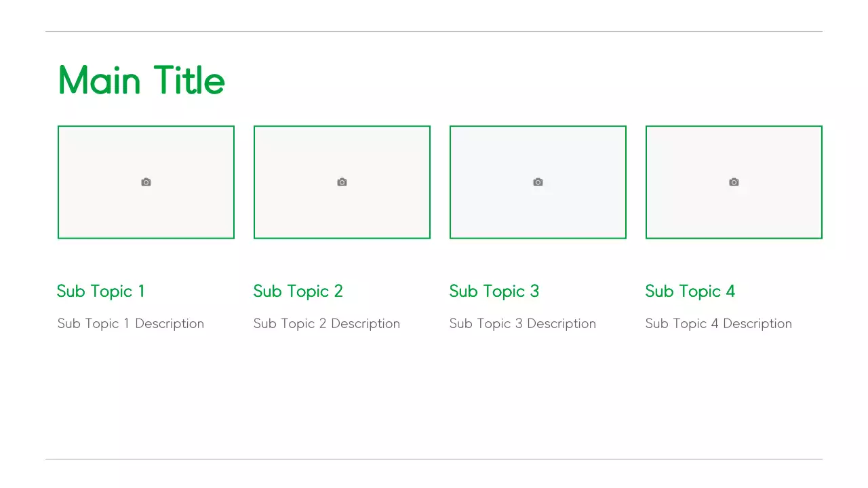The width and height of the screenshot is (868, 488).
Task: Select the Sub Topic 2 heading
Action: coord(298,291)
